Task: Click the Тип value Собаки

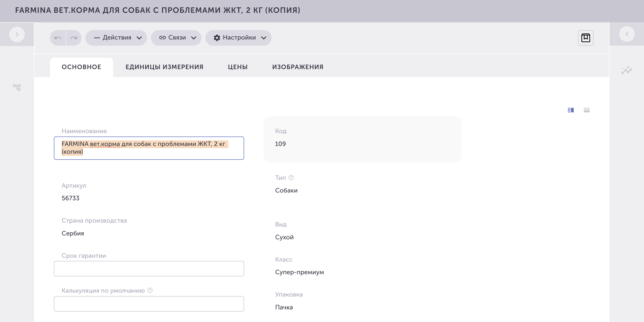Action: (x=286, y=190)
